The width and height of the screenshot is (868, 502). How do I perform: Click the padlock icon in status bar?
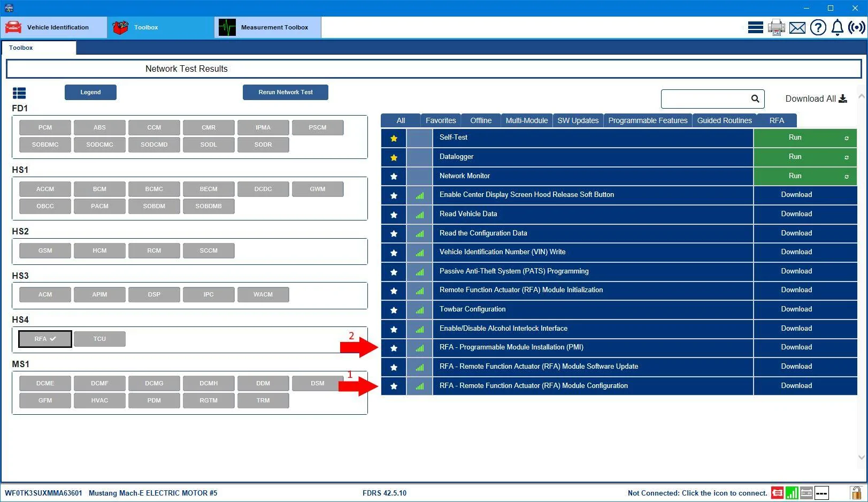[856, 492]
